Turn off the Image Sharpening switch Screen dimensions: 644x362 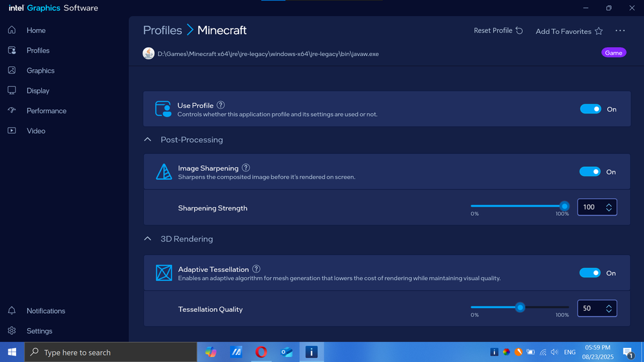pos(590,172)
